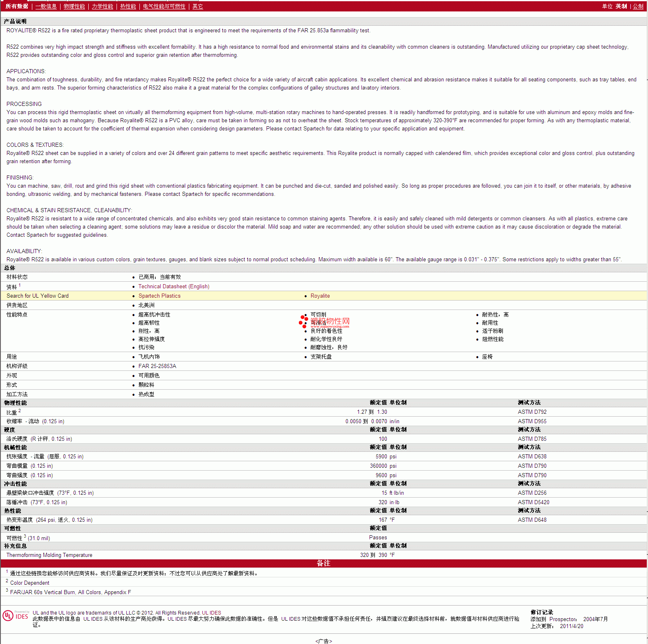
Task: Click the 颗粒料 form entry
Action: click(146, 385)
